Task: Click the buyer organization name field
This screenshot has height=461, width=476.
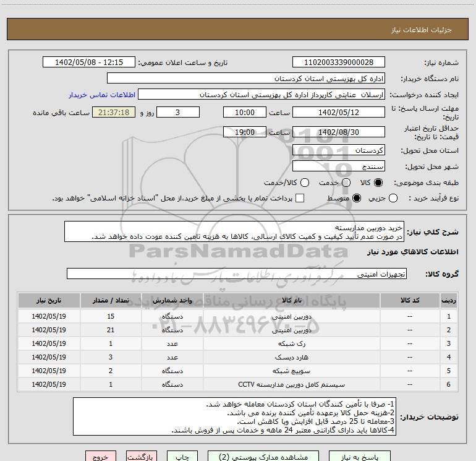Action: 246,78
